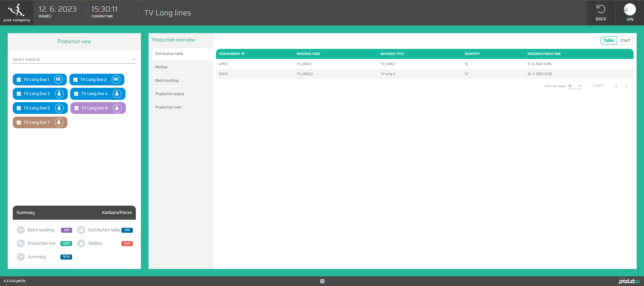
Task: Open the JAN user profile avatar
Action: (630, 9)
